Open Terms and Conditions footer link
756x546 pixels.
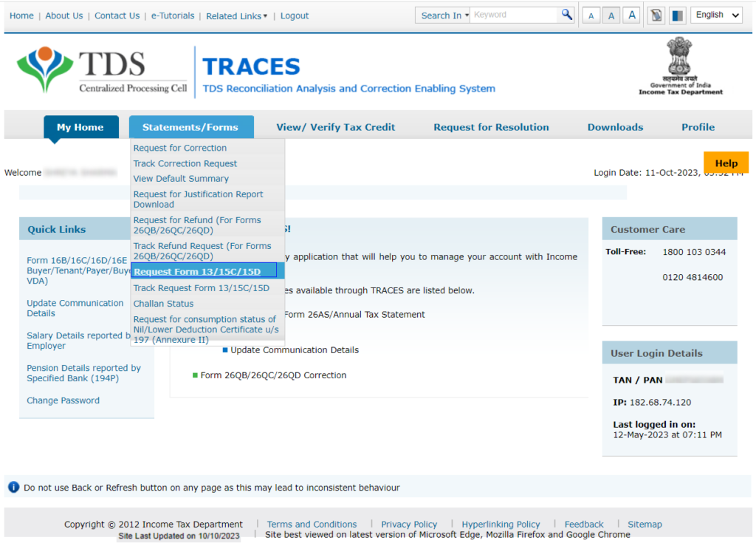click(x=312, y=524)
